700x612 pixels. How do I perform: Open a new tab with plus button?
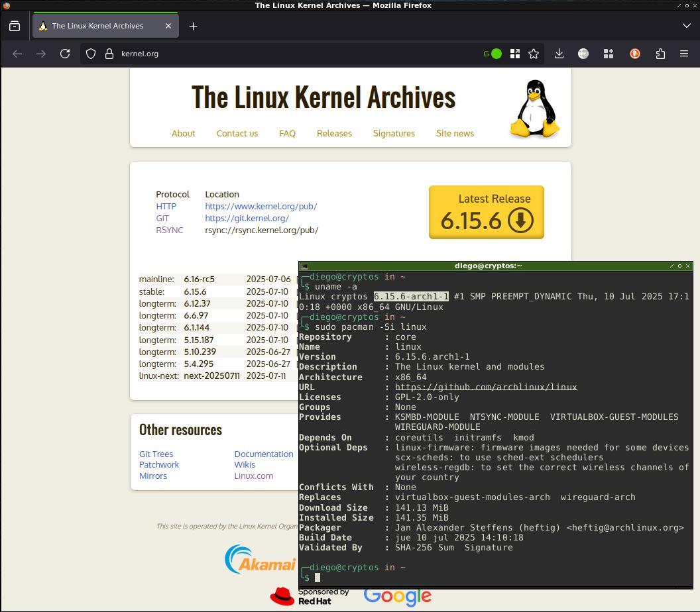194,26
